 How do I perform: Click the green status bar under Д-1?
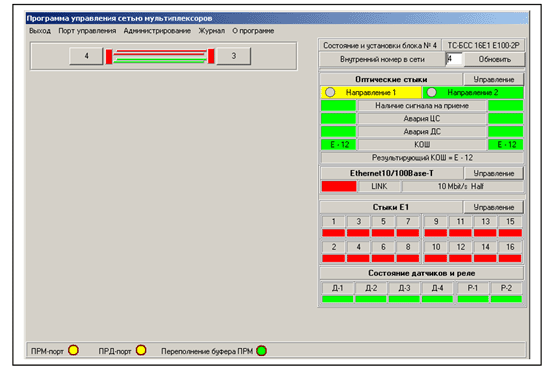tap(338, 299)
